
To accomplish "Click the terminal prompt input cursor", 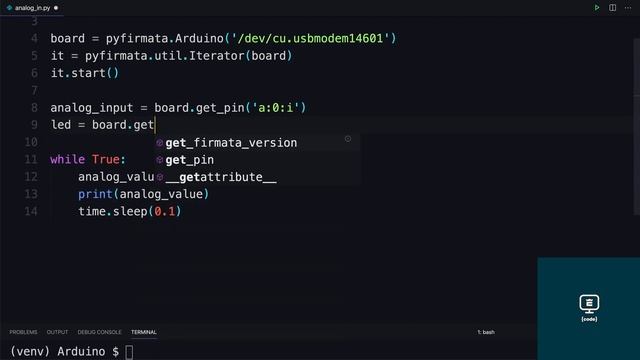I will click(x=129, y=352).
